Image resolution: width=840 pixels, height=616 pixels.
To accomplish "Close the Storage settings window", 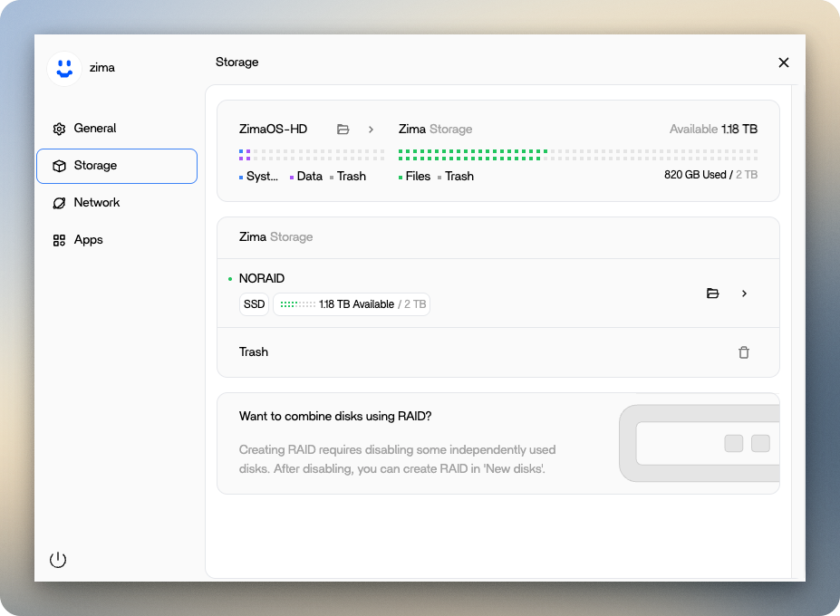I will pos(784,63).
